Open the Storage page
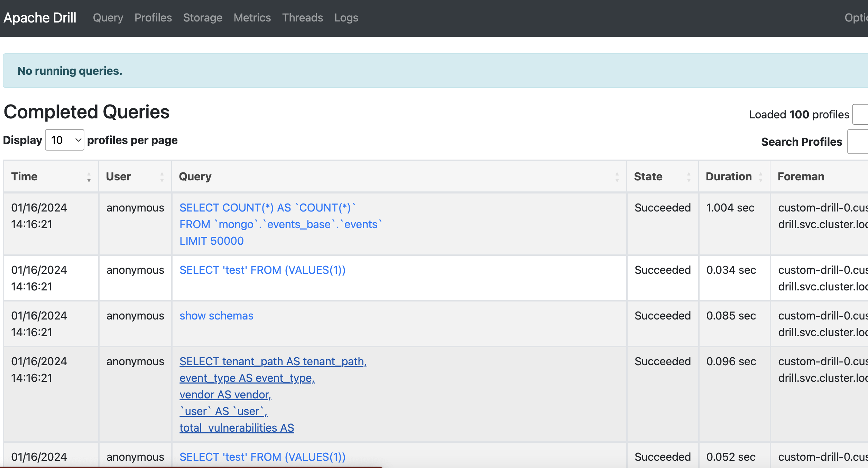The width and height of the screenshot is (868, 468). (x=203, y=18)
